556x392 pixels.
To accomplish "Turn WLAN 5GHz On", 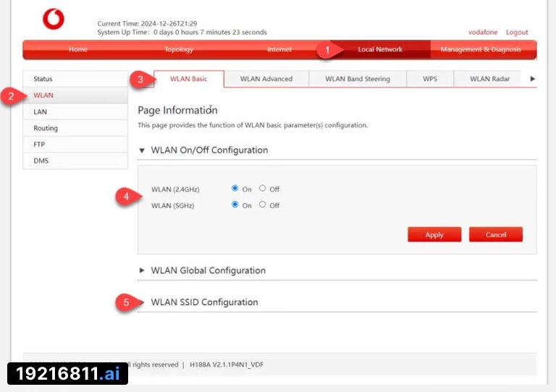I will click(235, 205).
